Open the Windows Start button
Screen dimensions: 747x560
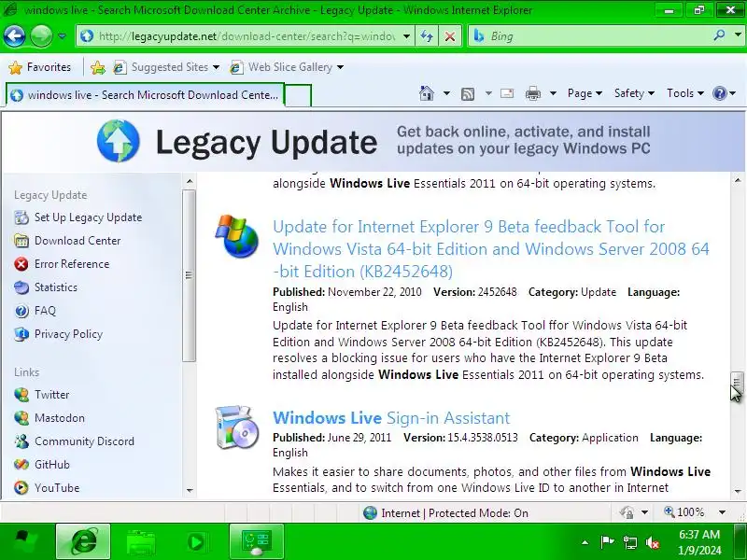point(25,541)
